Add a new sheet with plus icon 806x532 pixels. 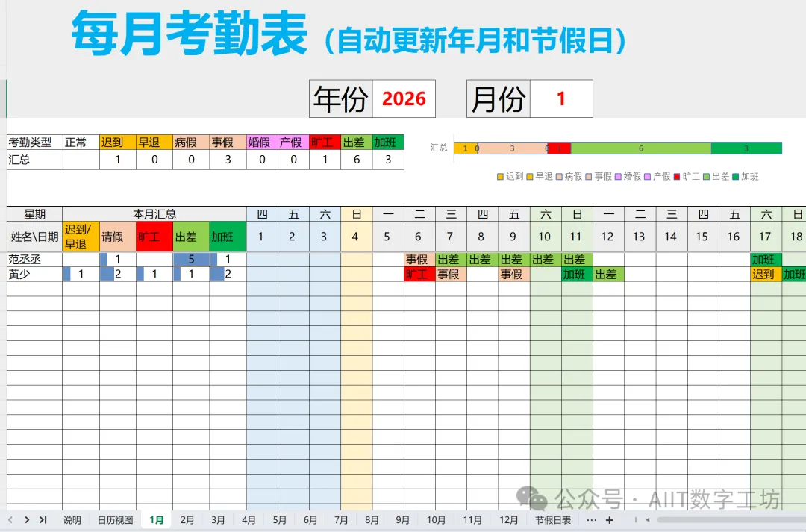coord(610,520)
